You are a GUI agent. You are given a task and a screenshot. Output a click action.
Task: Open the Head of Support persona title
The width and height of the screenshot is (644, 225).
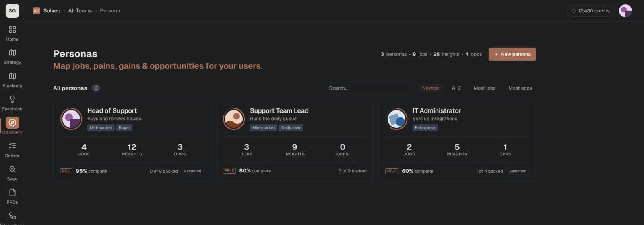point(112,111)
